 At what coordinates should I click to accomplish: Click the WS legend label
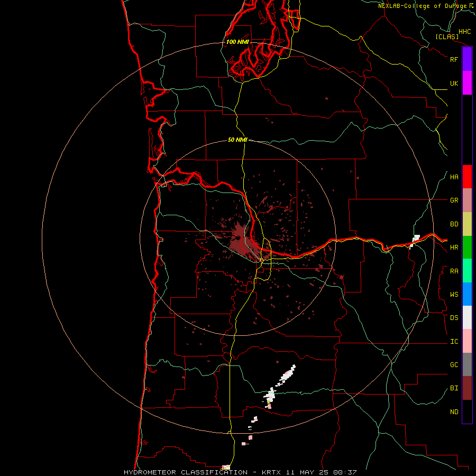point(454,295)
